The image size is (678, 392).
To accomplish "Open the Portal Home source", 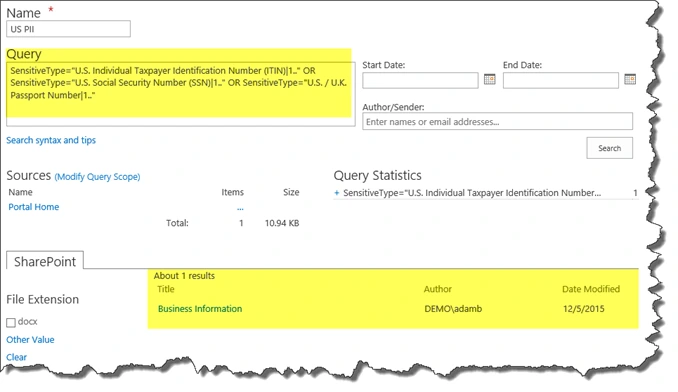I will pyautogui.click(x=34, y=207).
